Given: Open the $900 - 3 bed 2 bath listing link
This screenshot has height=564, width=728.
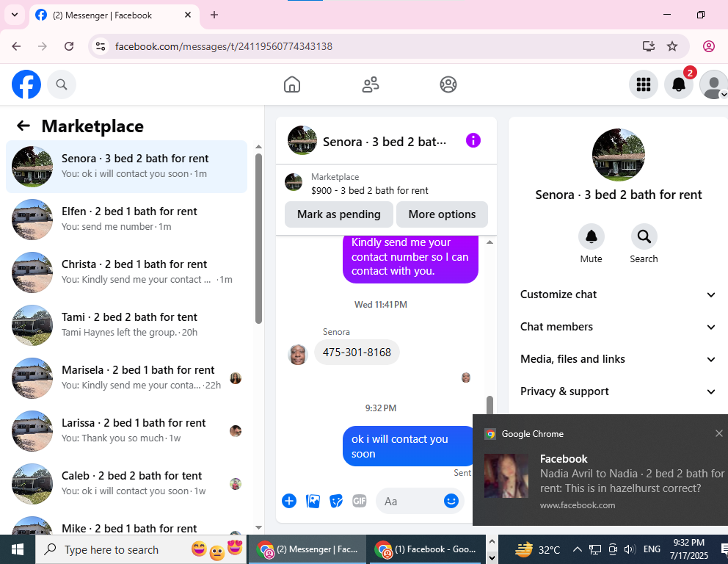Looking at the screenshot, I should (x=370, y=190).
